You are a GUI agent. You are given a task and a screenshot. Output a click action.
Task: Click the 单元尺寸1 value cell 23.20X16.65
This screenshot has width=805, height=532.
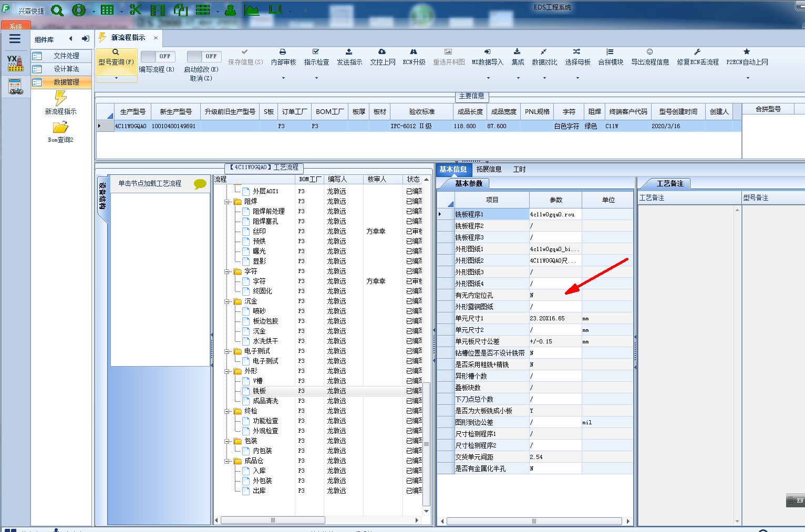pyautogui.click(x=555, y=318)
